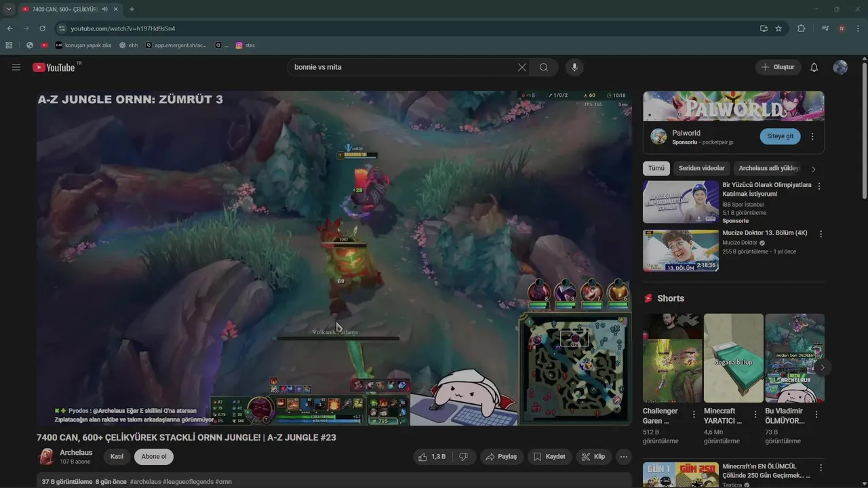Go to the YouTube home logo
The height and width of the screenshot is (488, 868).
tap(54, 67)
